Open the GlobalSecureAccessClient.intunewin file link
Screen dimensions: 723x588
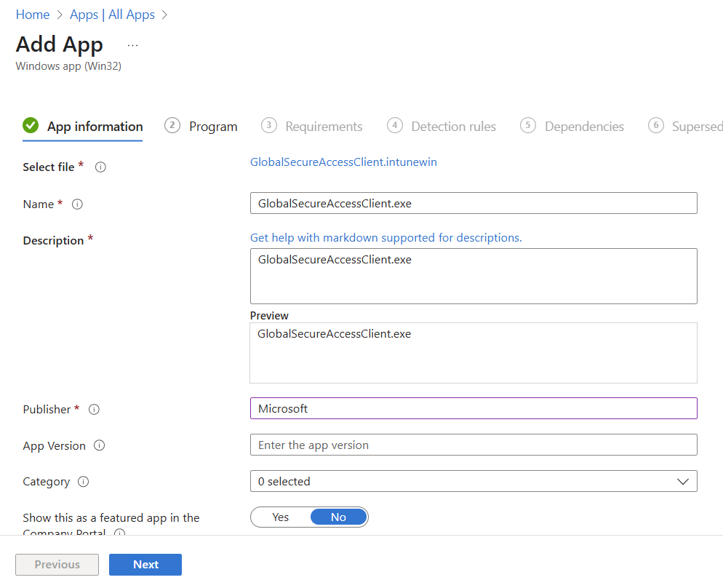[x=343, y=162]
